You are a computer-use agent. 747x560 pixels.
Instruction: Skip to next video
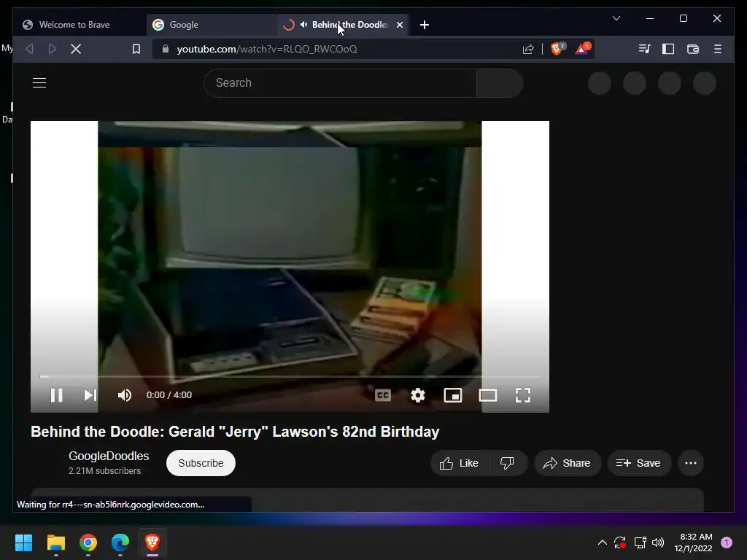[90, 395]
